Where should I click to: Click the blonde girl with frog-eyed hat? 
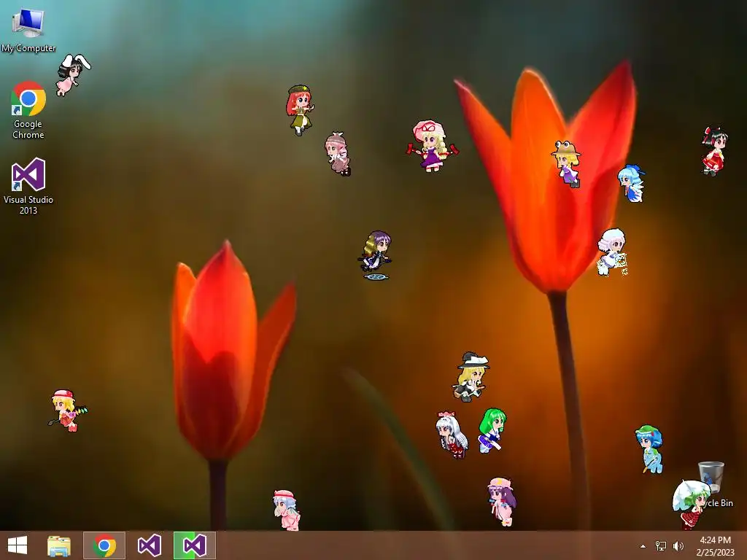pyautogui.click(x=567, y=163)
